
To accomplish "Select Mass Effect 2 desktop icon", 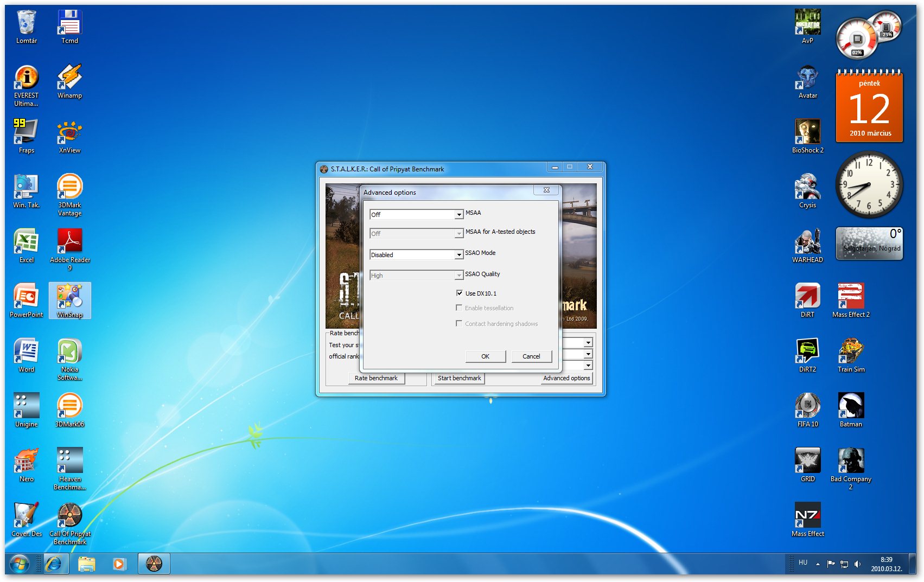I will 851,300.
